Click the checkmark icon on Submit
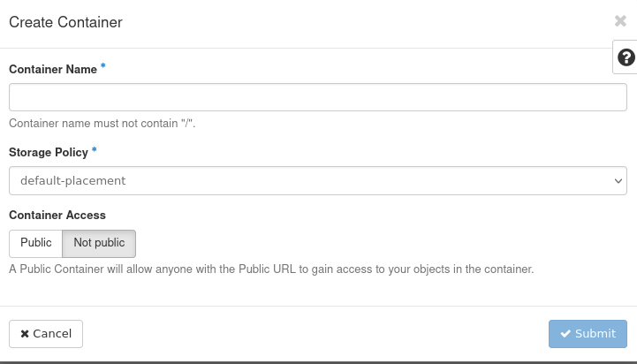 coord(565,334)
